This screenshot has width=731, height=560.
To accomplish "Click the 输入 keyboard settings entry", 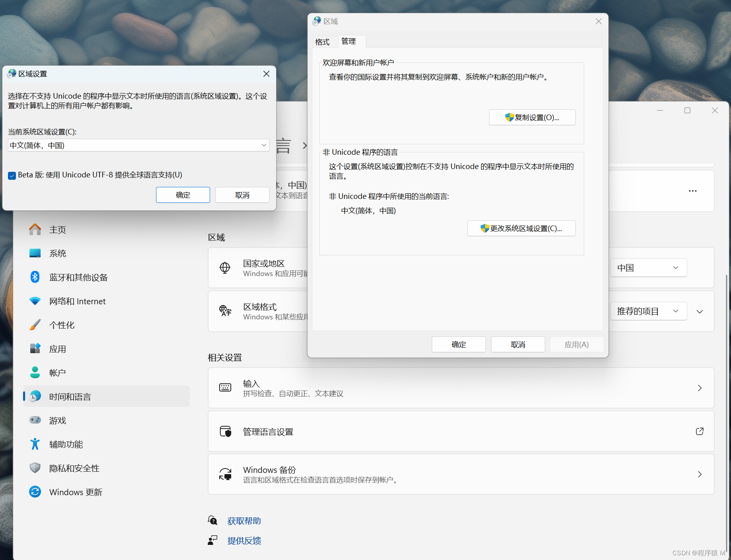I will [458, 388].
